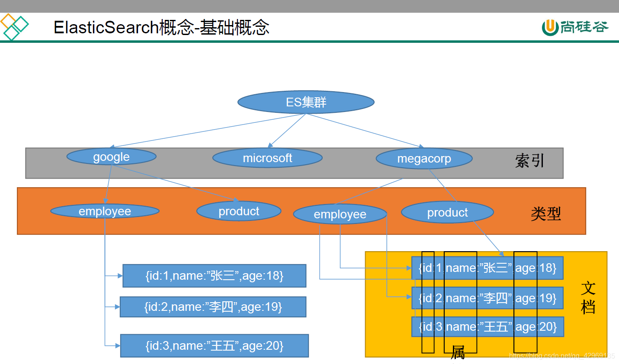
Task: Select the employee type ellipse linked to megacorp
Action: 340,214
